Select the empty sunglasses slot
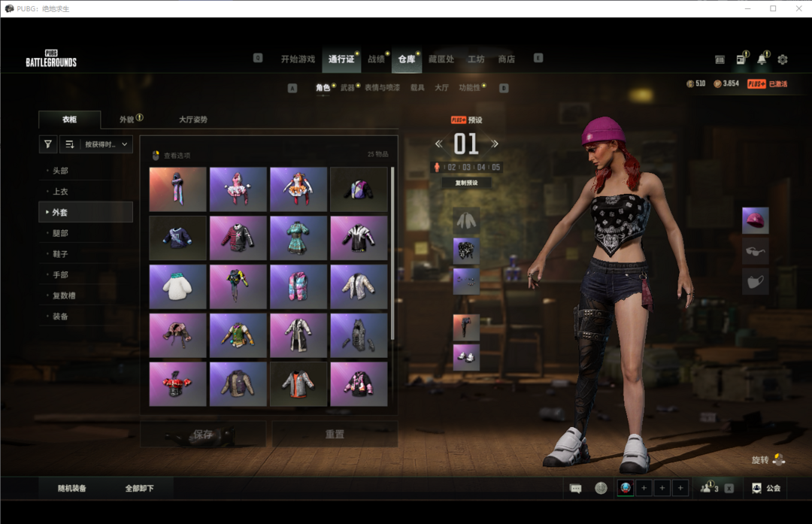Screen dimensions: 812x524 (x=756, y=251)
